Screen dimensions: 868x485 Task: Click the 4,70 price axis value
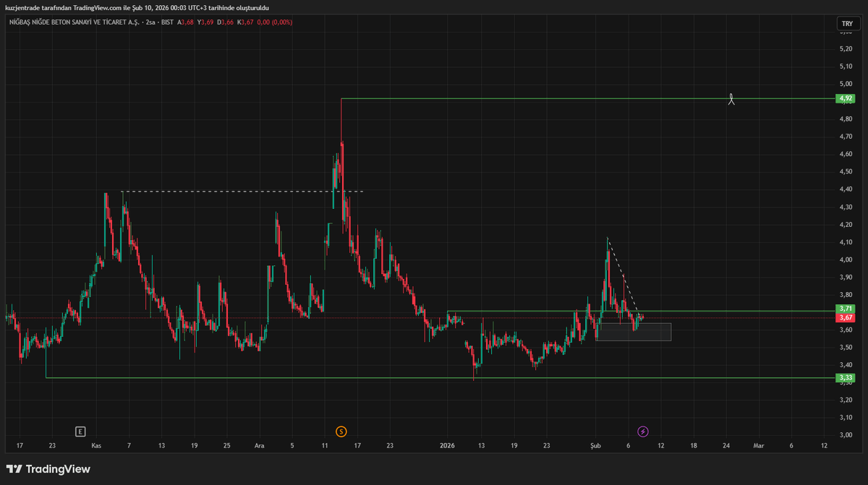846,137
